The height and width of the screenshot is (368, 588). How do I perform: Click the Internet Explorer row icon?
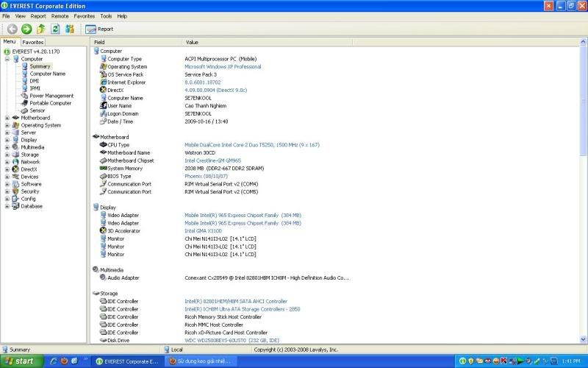pos(104,82)
